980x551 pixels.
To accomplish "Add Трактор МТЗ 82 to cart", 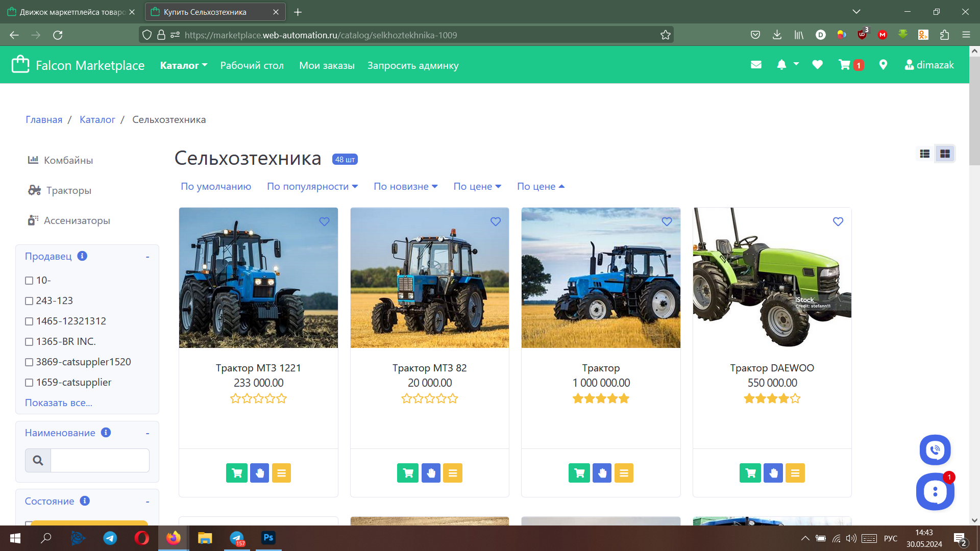I will pyautogui.click(x=408, y=473).
